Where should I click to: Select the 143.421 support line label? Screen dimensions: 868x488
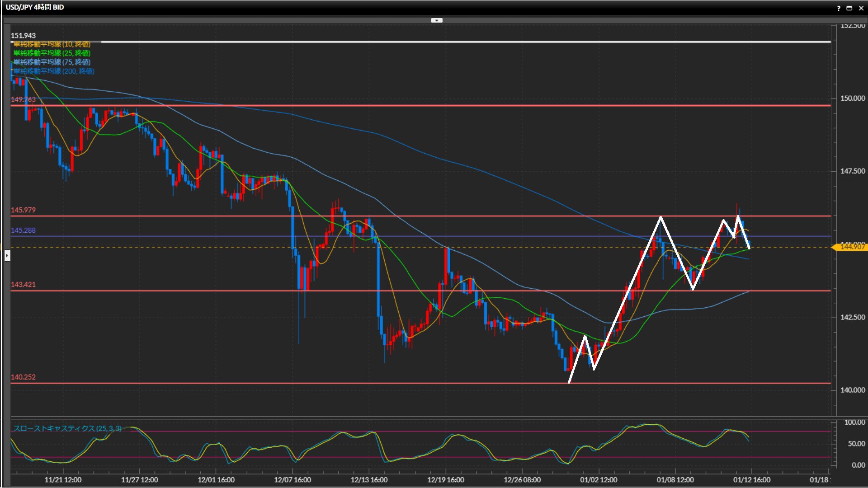[x=23, y=285]
